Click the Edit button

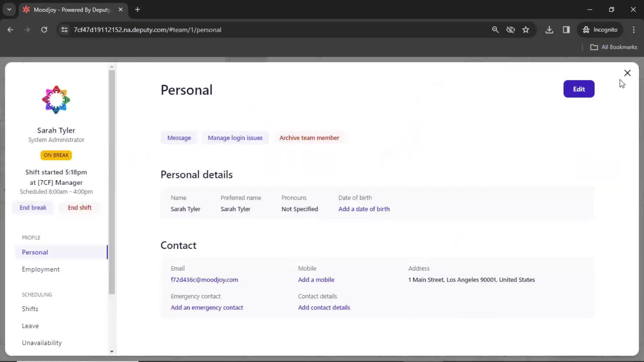tap(579, 89)
